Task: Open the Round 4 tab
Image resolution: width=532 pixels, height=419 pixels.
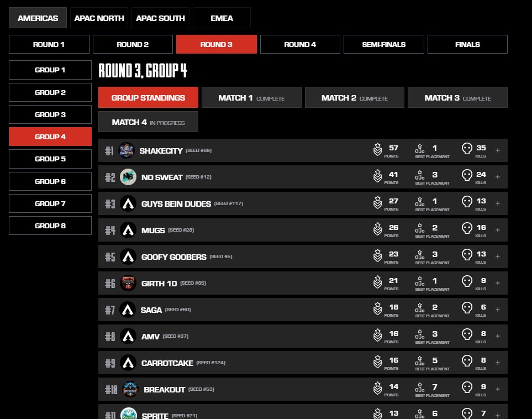Action: pos(300,44)
